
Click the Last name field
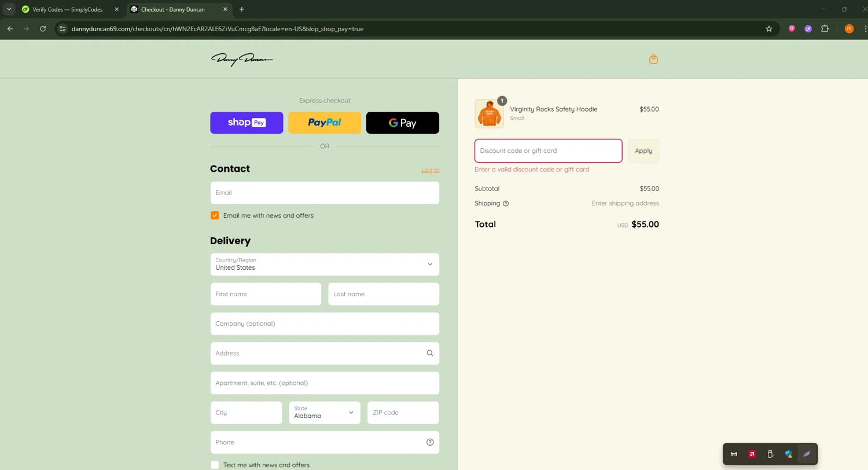click(x=384, y=294)
